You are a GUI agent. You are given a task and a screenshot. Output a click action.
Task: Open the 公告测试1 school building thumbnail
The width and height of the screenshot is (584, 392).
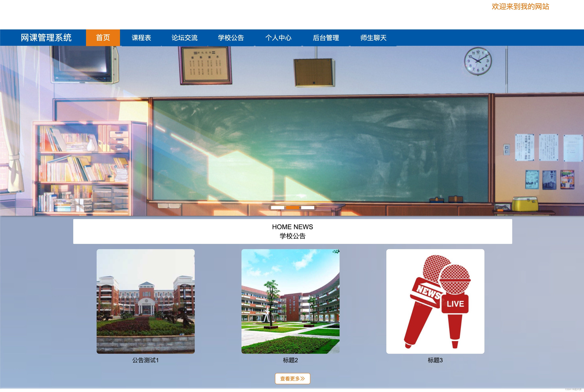pos(146,301)
